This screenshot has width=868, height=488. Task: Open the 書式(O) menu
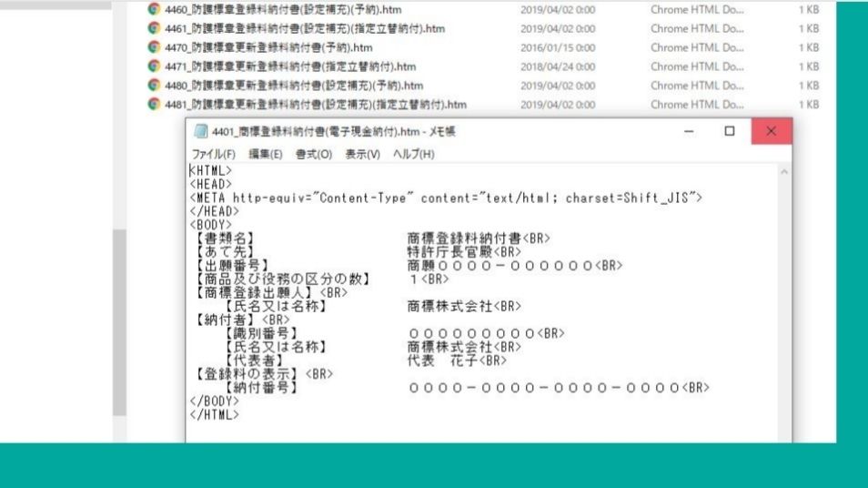(314, 154)
